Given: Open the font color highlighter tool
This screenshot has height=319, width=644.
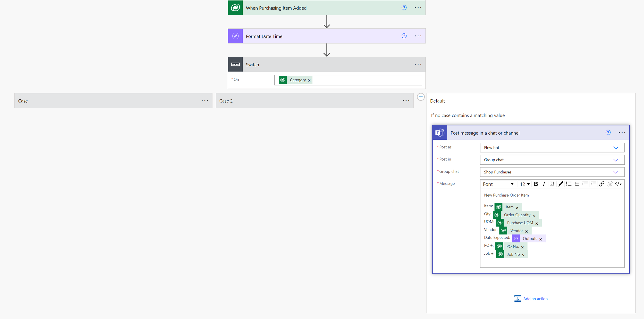Looking at the screenshot, I should tap(560, 184).
